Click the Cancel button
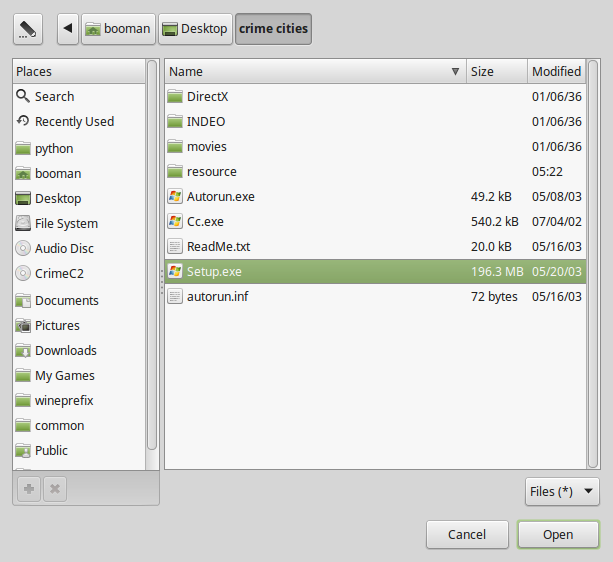Image resolution: width=613 pixels, height=562 pixels. 467,534
